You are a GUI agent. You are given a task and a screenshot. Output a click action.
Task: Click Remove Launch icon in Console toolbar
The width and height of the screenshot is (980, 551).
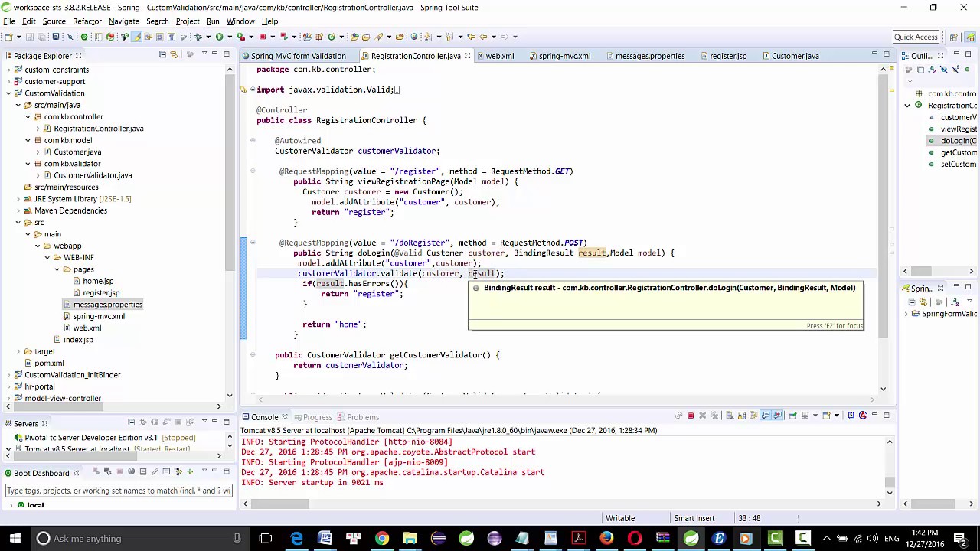pos(702,416)
